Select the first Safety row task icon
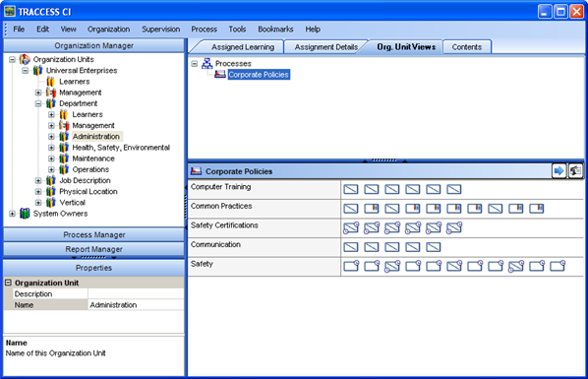The image size is (588, 379). pyautogui.click(x=351, y=266)
